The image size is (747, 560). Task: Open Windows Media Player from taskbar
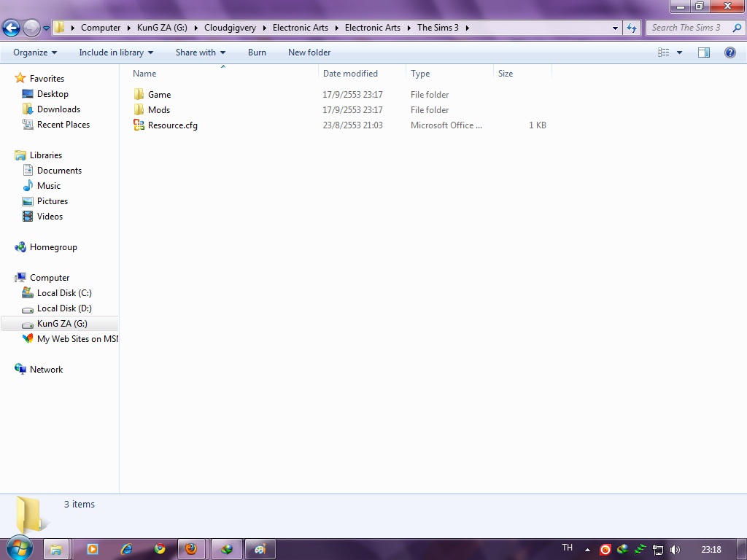(x=93, y=549)
